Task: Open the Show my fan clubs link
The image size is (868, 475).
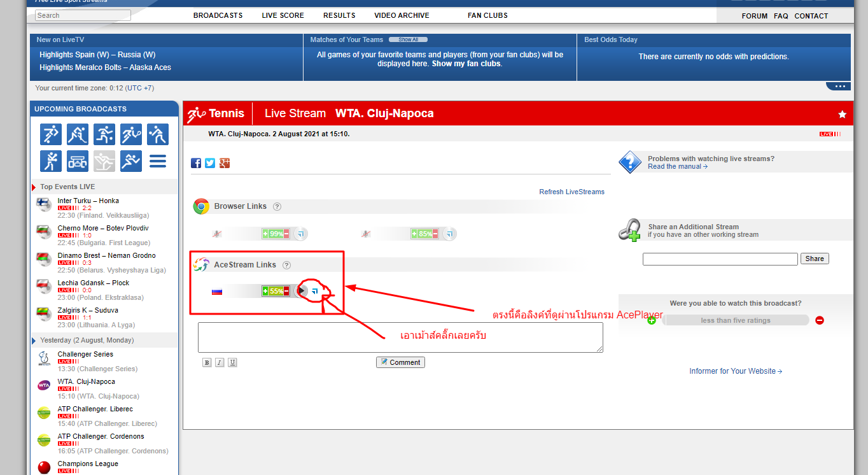Action: [x=466, y=64]
